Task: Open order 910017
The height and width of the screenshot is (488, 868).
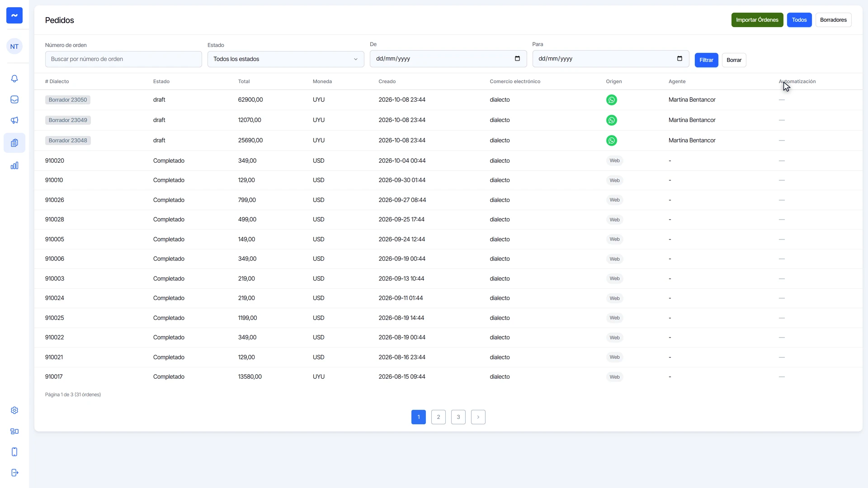Action: (x=54, y=377)
